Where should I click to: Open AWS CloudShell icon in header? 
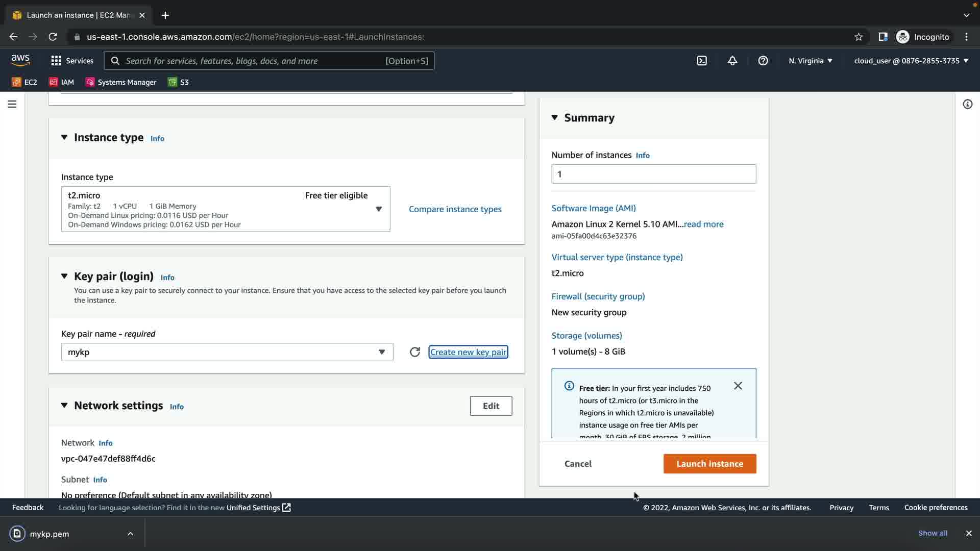[702, 61]
